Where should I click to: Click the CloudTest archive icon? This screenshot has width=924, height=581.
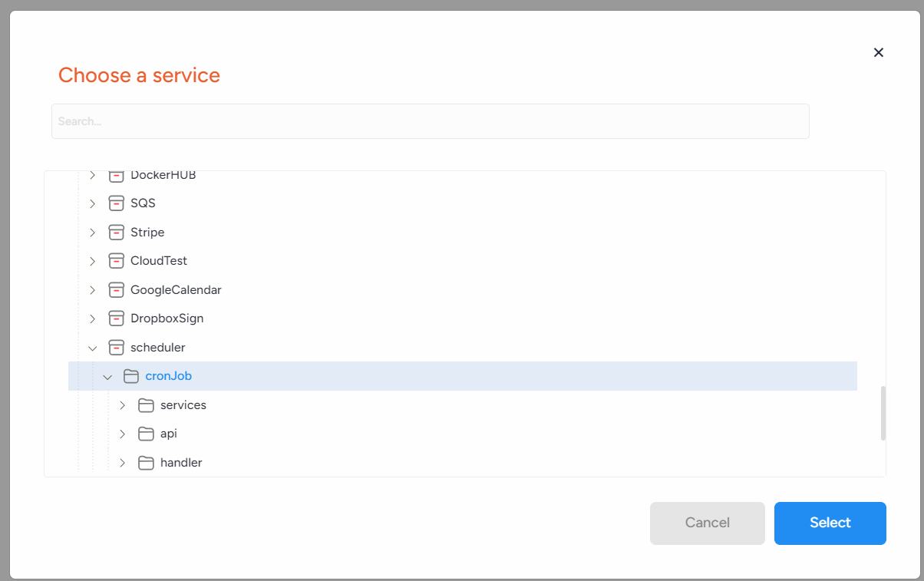pyautogui.click(x=116, y=261)
